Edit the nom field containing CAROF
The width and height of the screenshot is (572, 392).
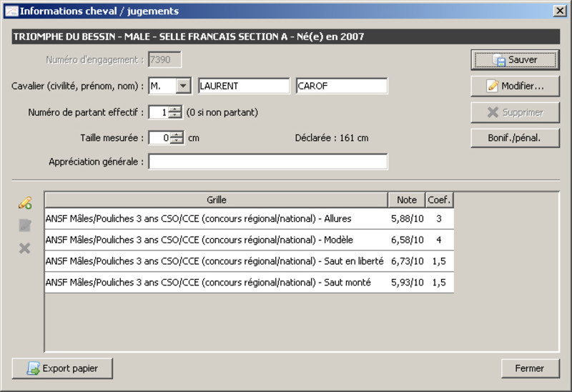[342, 86]
